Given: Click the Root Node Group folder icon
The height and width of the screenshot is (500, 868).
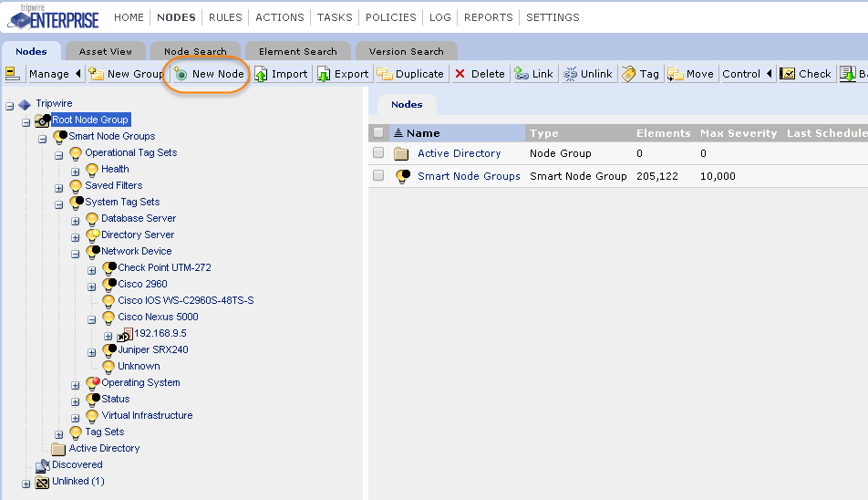Looking at the screenshot, I should (x=43, y=120).
